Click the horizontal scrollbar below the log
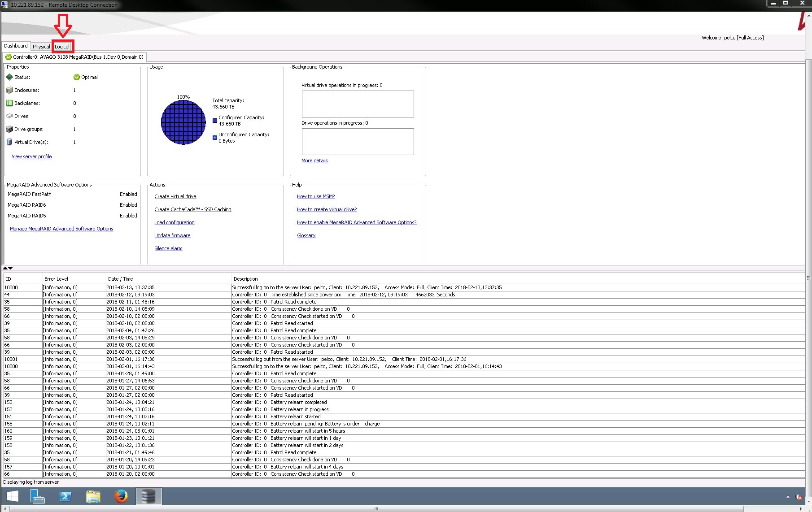Viewport: 812px width, 512px height. pos(375,508)
